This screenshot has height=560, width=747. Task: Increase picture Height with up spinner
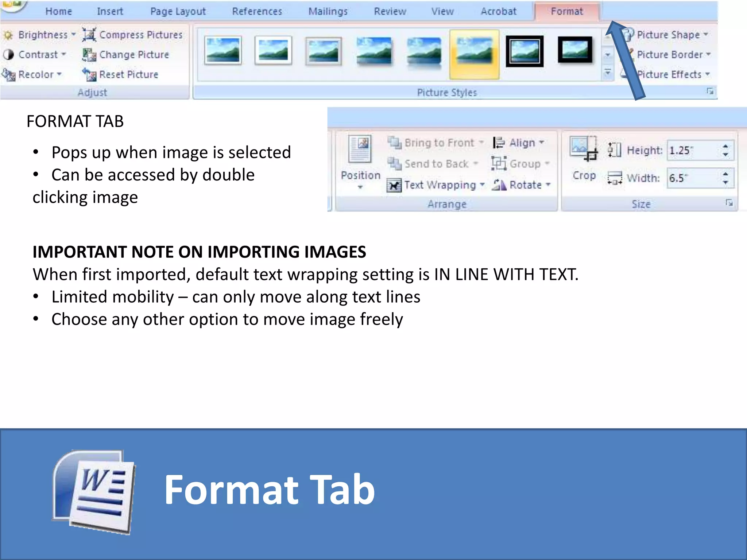pyautogui.click(x=725, y=145)
